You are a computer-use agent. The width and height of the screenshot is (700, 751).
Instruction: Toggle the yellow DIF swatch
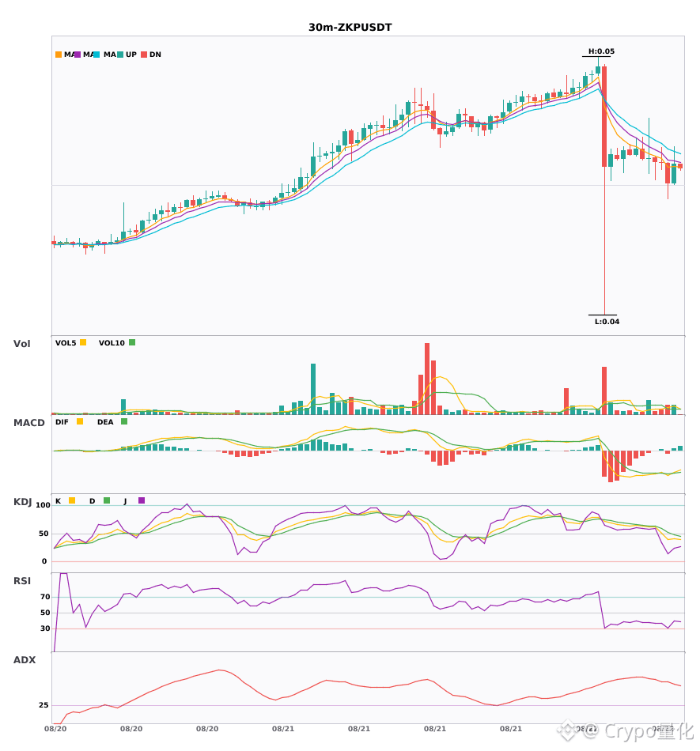pos(80,421)
